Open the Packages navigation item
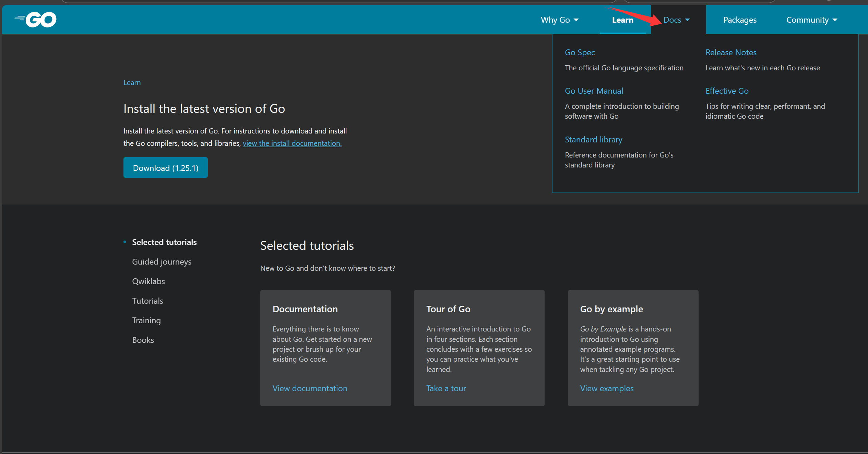This screenshot has height=454, width=868. point(740,20)
